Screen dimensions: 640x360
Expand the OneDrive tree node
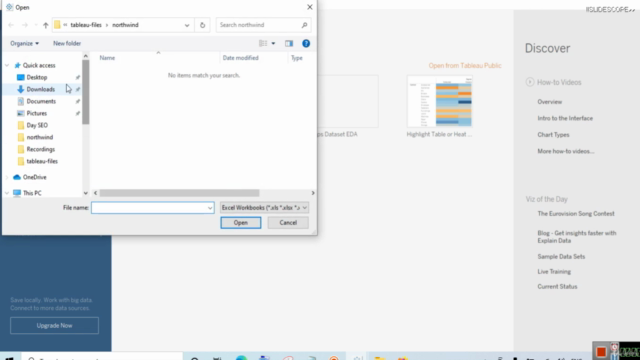[x=7, y=177]
